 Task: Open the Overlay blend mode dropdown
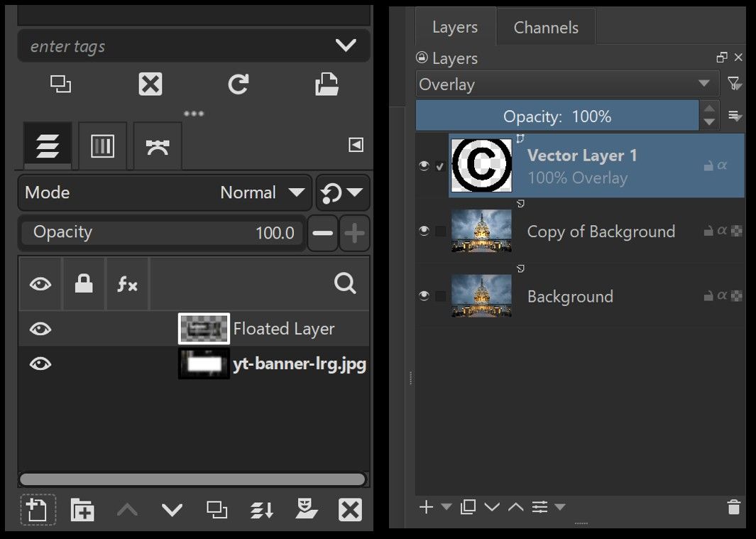pos(566,84)
